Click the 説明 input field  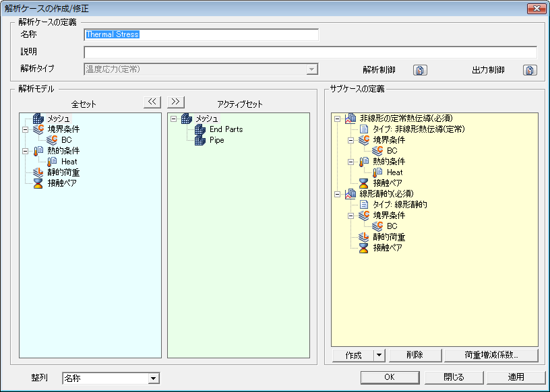[x=311, y=53]
